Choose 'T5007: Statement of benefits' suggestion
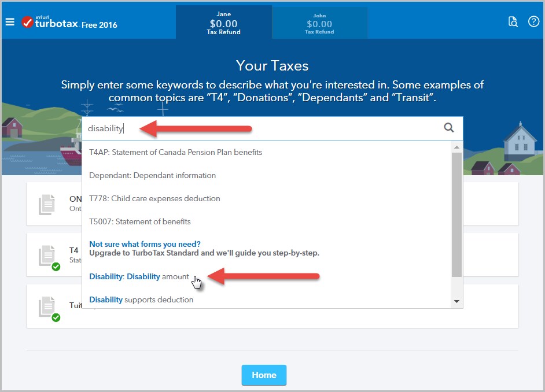Screen dimensions: 545x392 click(x=140, y=221)
